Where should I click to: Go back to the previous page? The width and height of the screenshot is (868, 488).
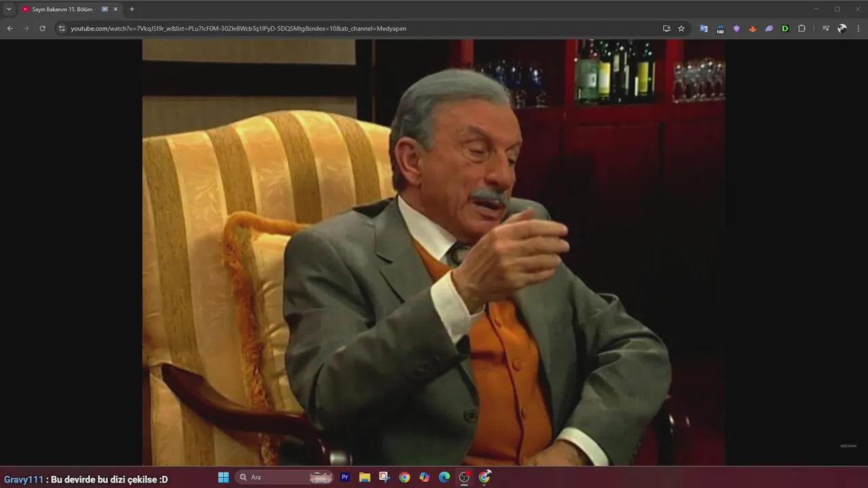pos(9,28)
